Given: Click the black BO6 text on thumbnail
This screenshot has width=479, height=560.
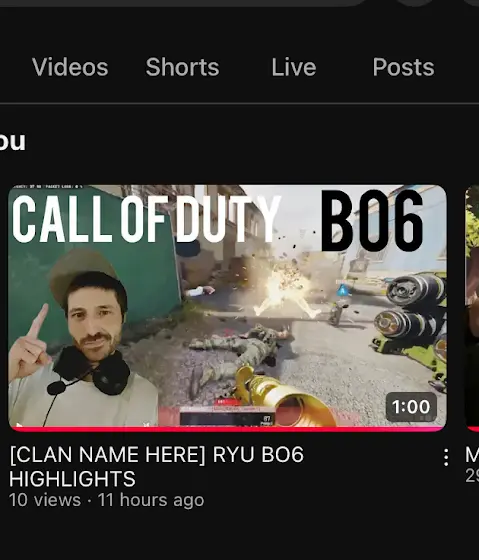Looking at the screenshot, I should pyautogui.click(x=372, y=221).
